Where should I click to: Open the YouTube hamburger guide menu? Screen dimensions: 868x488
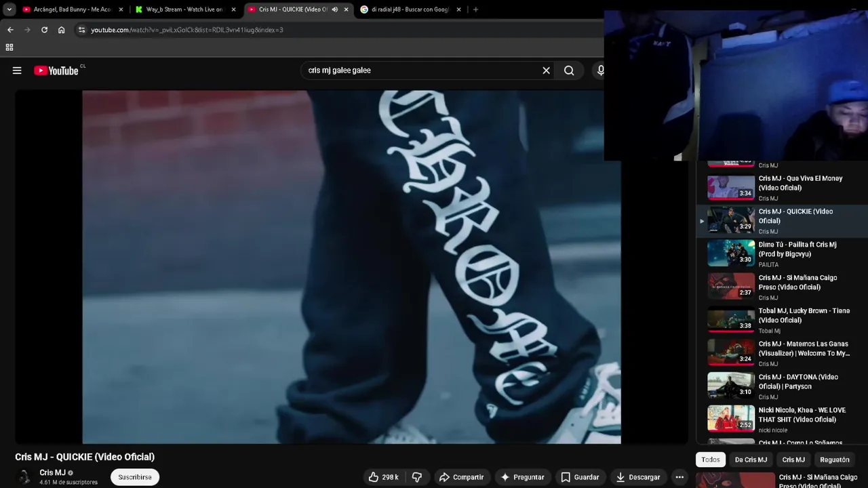[x=17, y=70]
